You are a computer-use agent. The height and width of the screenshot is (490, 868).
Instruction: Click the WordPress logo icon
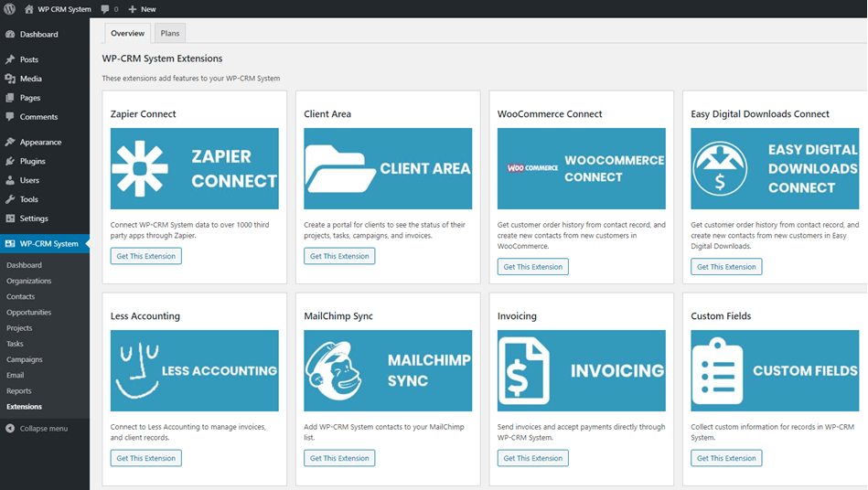[9, 9]
